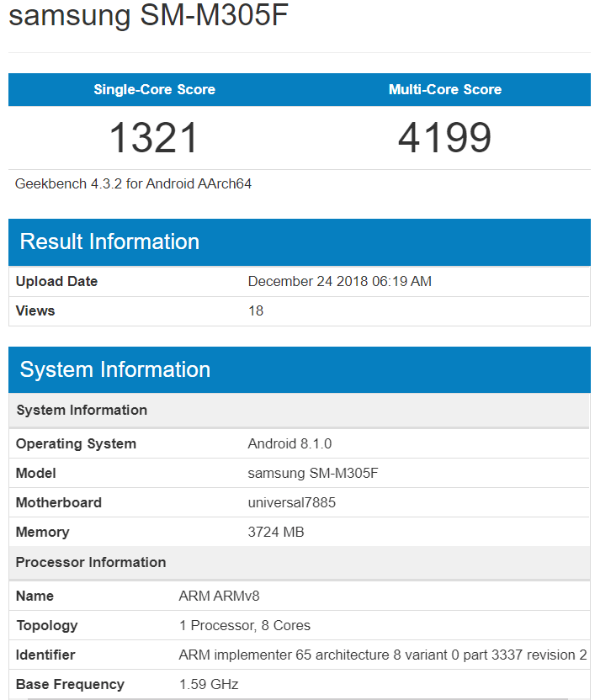
Task: Select the '1.59 GHz' value
Action: pyautogui.click(x=209, y=684)
